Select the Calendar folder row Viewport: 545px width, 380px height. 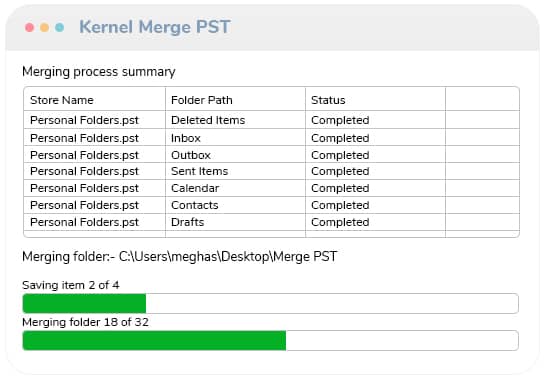[x=271, y=188]
